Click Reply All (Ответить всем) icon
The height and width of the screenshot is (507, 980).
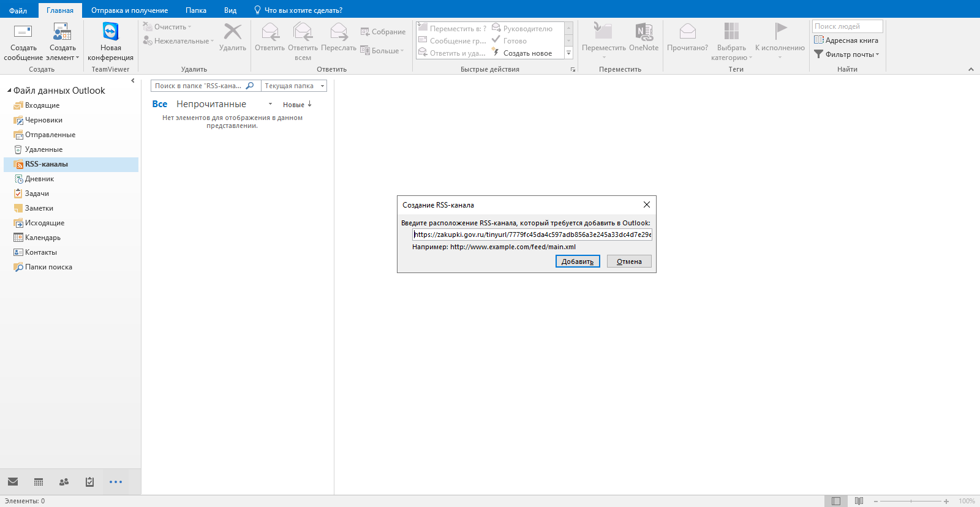point(303,31)
